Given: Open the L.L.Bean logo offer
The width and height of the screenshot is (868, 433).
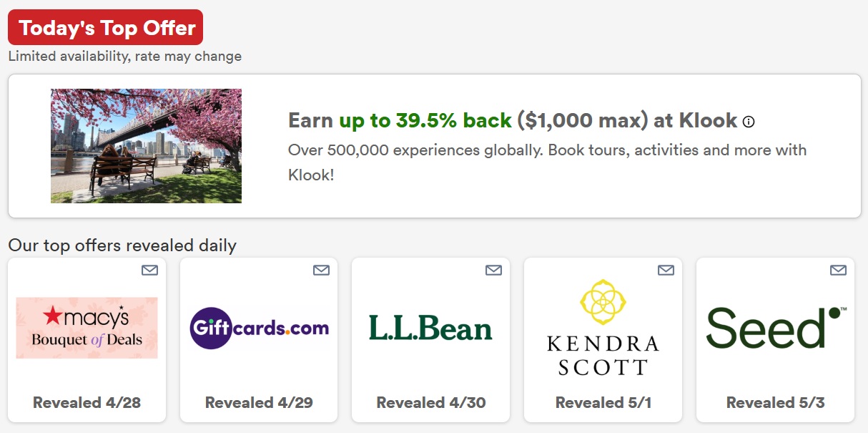Looking at the screenshot, I should [x=430, y=328].
